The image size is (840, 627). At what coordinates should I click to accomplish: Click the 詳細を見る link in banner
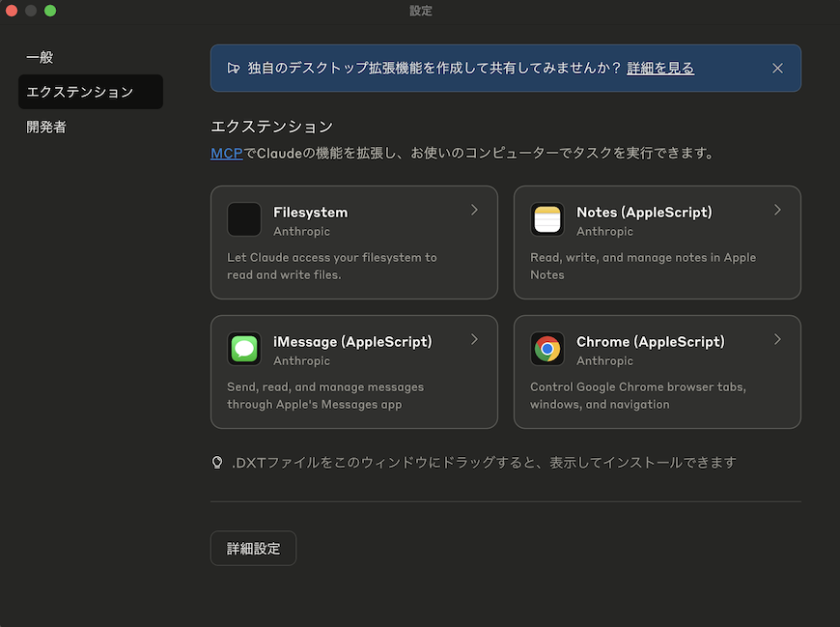[660, 68]
